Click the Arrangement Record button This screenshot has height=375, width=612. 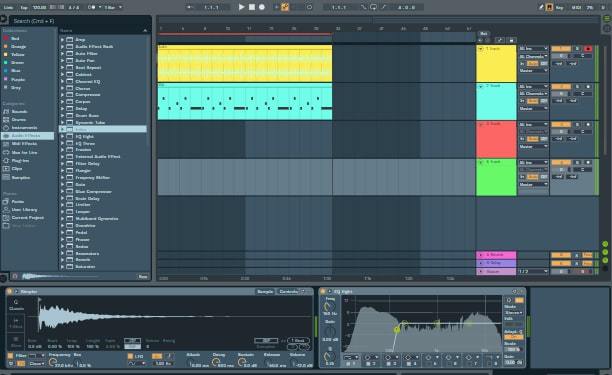coord(262,7)
